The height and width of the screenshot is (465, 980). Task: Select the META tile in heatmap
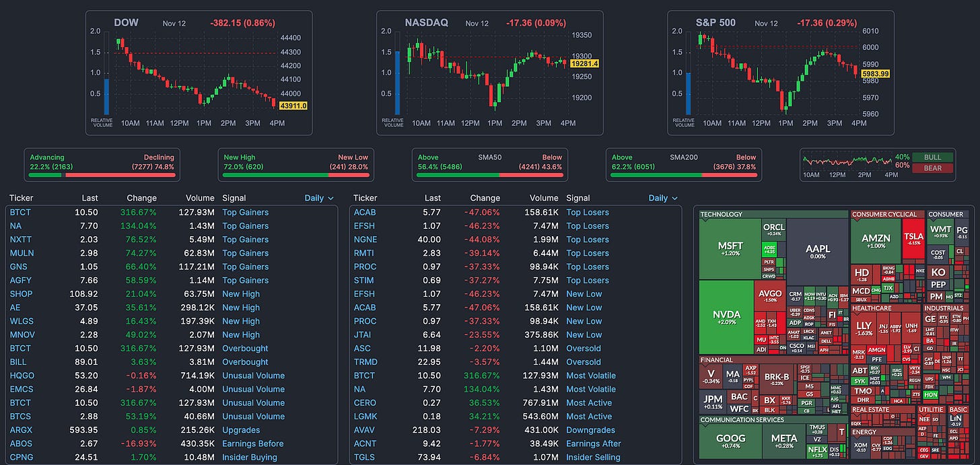(784, 441)
